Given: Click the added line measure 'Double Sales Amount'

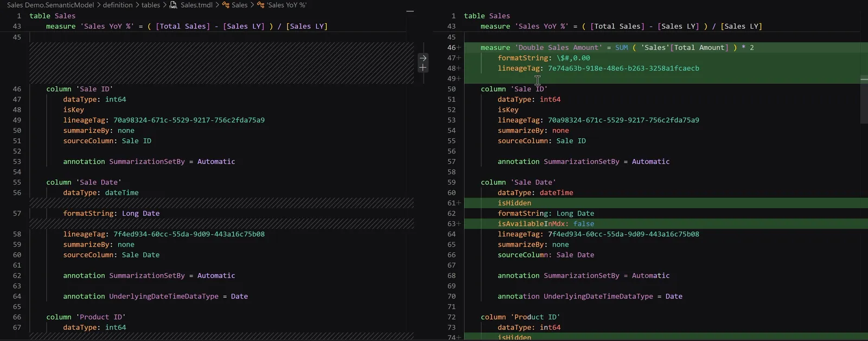Looking at the screenshot, I should tap(617, 48).
